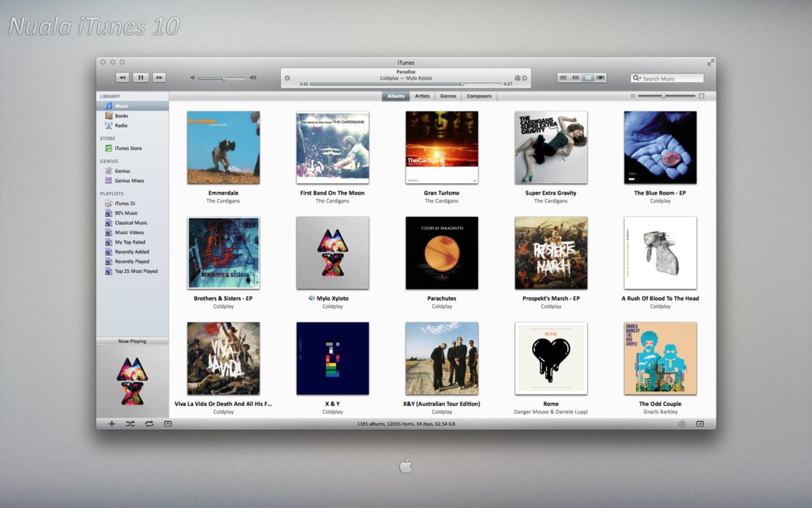
Task: Click the small artwork size icon
Action: pyautogui.click(x=633, y=96)
